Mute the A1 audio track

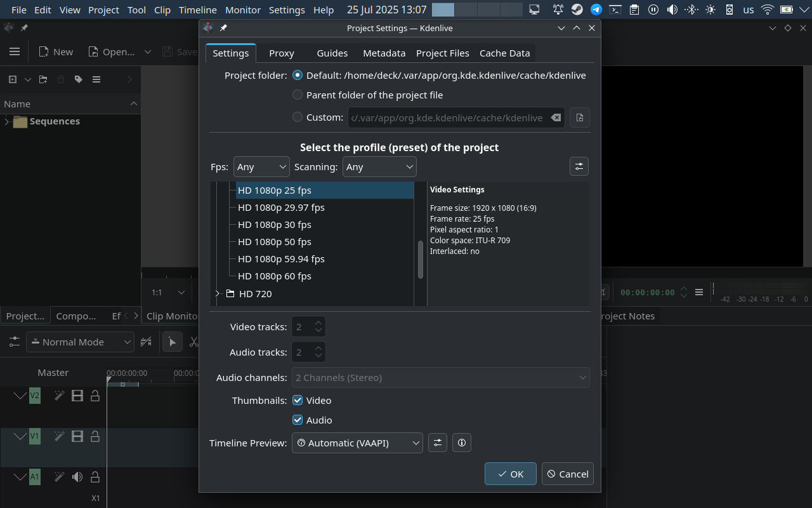(77, 477)
